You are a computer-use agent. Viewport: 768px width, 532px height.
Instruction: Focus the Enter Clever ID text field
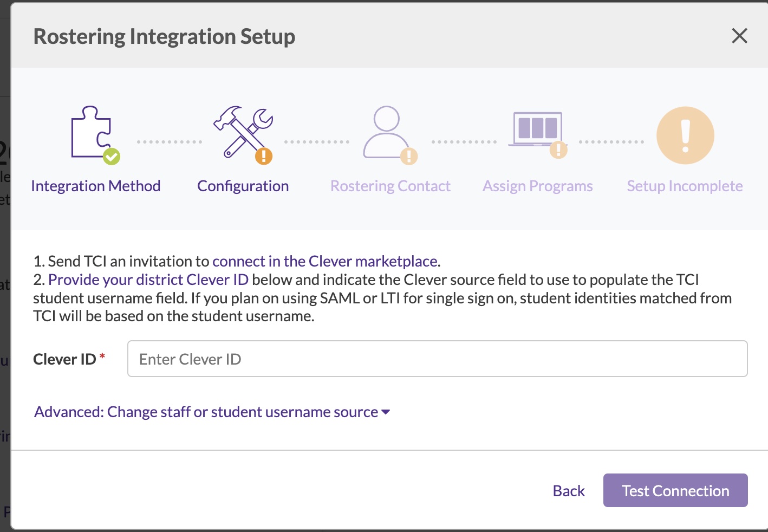(437, 359)
